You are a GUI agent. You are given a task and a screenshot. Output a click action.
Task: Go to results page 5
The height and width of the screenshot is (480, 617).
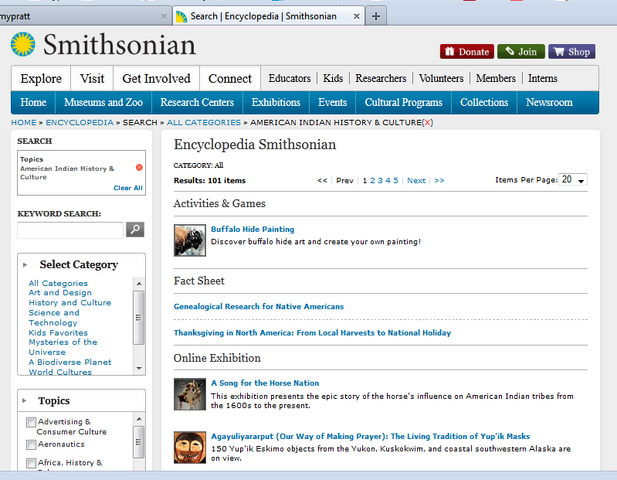click(395, 181)
